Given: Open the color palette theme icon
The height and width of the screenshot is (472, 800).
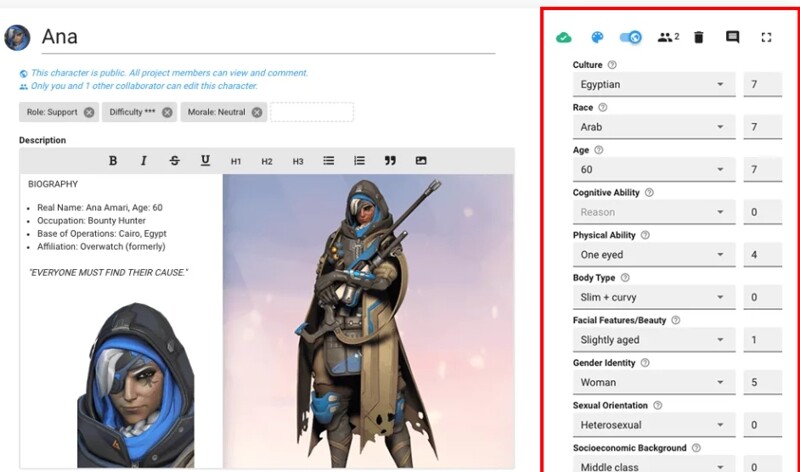Looking at the screenshot, I should [x=597, y=38].
